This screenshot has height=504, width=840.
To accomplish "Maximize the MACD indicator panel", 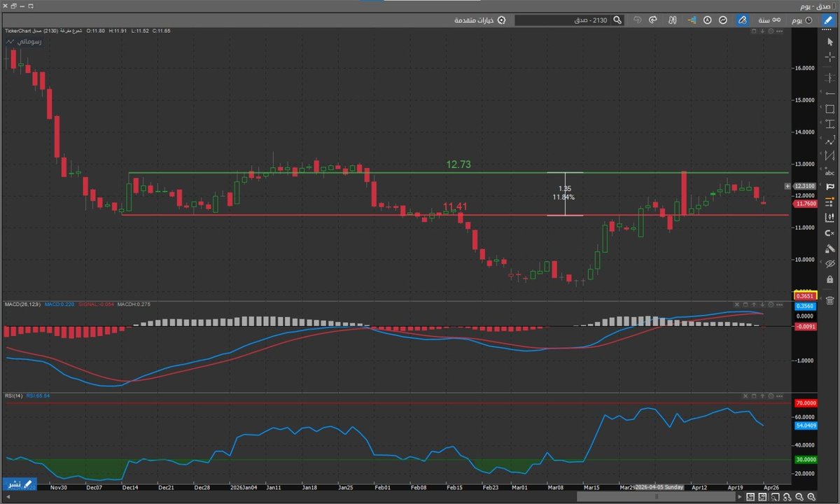I will tap(745, 304).
